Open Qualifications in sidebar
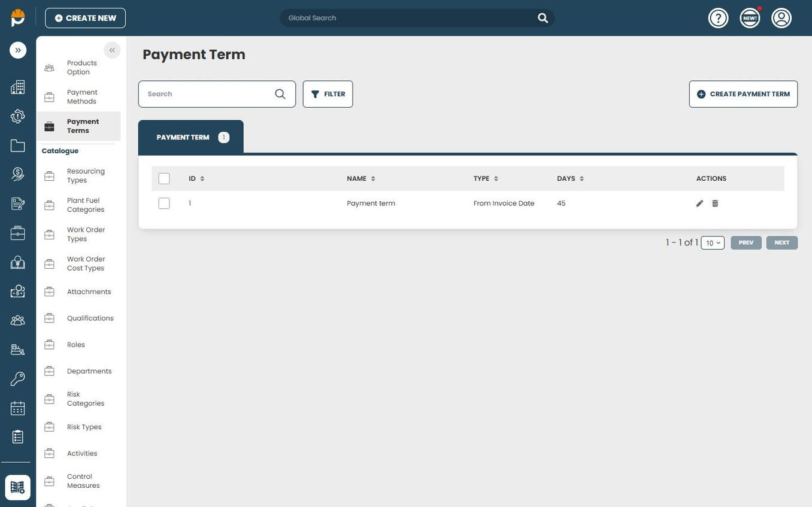Image resolution: width=812 pixels, height=507 pixels. (78, 318)
